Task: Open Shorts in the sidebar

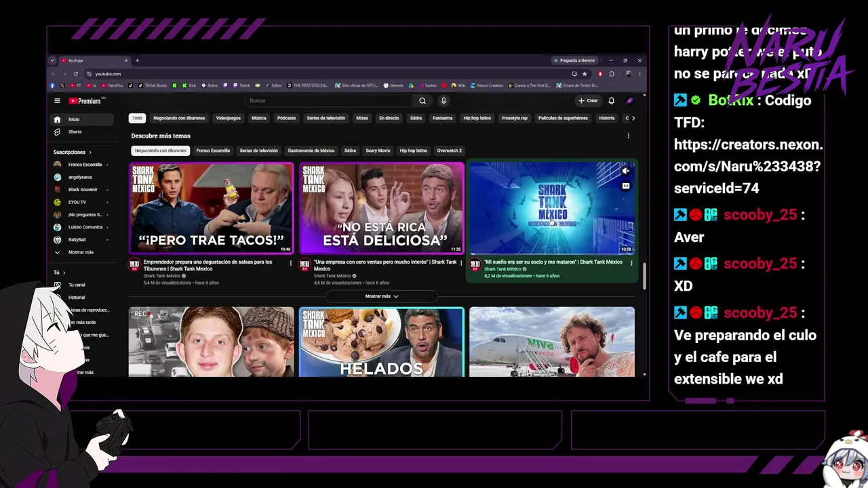Action: tap(83, 131)
